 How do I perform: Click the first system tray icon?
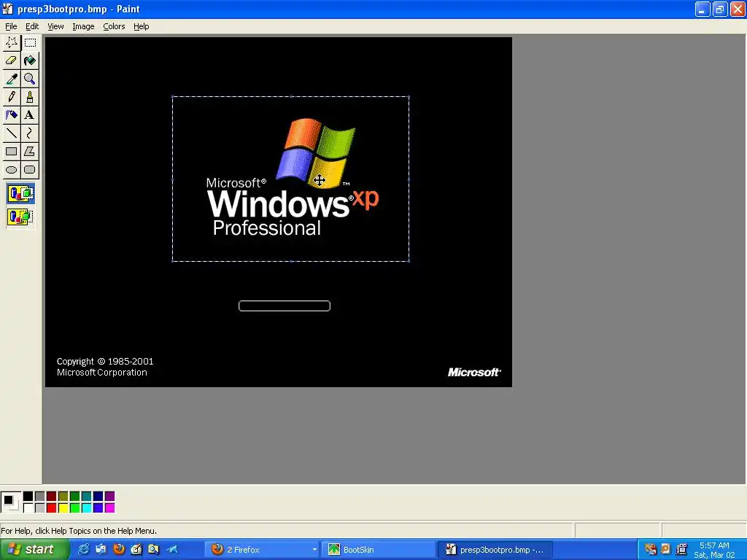650,549
